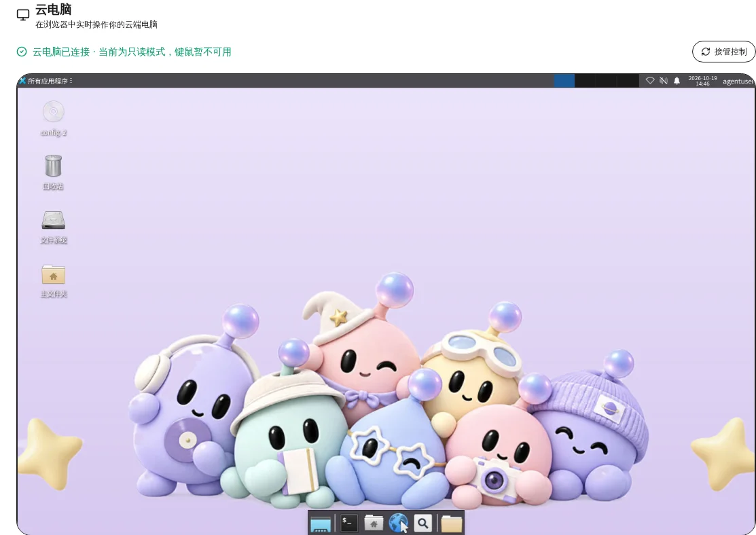Click the subtitle 在浏览器中实时操作你的云端电脑

96,24
